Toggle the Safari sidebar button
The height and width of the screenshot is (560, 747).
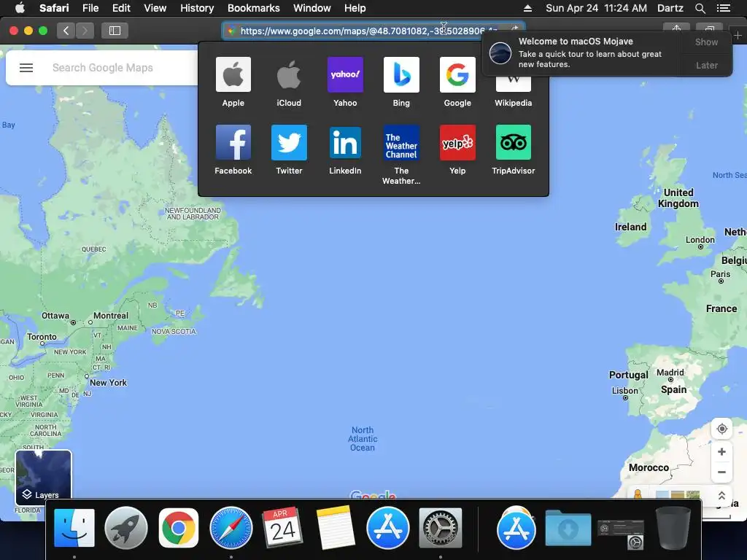click(x=115, y=31)
